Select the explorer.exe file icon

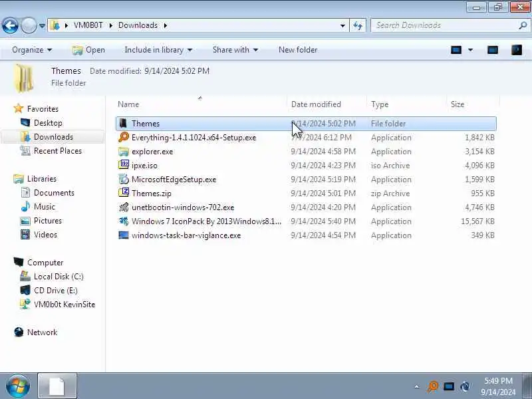[124, 152]
